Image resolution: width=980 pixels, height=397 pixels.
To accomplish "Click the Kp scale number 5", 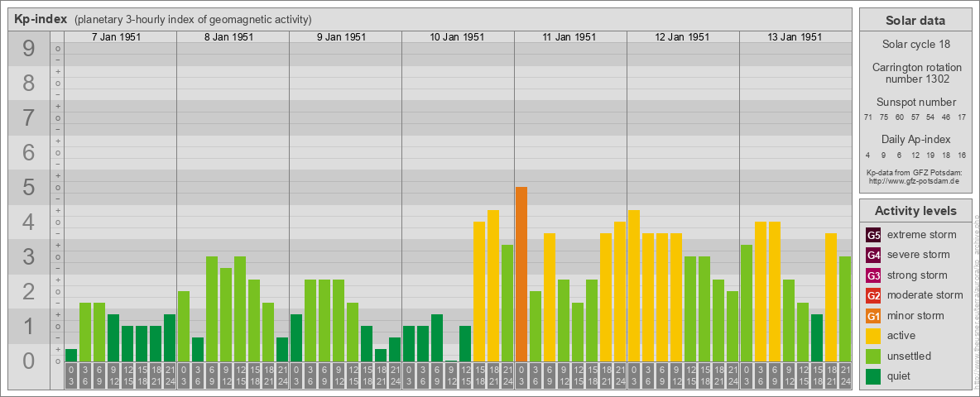I will (x=29, y=187).
